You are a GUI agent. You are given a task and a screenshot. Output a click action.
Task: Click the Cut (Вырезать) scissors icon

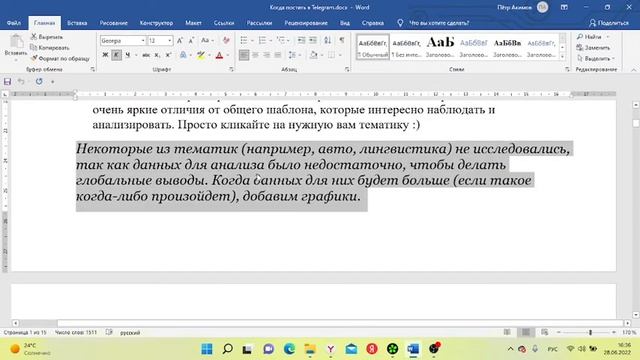point(34,37)
